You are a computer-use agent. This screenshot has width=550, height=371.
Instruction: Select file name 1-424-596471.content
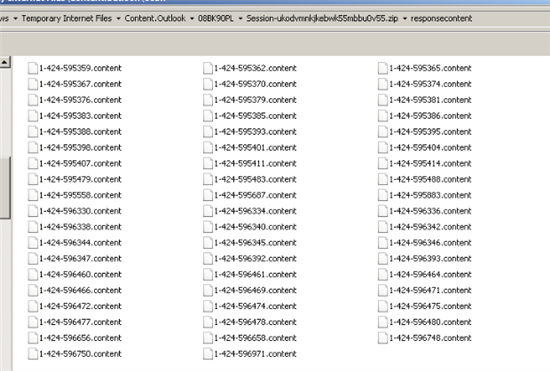click(x=430, y=290)
